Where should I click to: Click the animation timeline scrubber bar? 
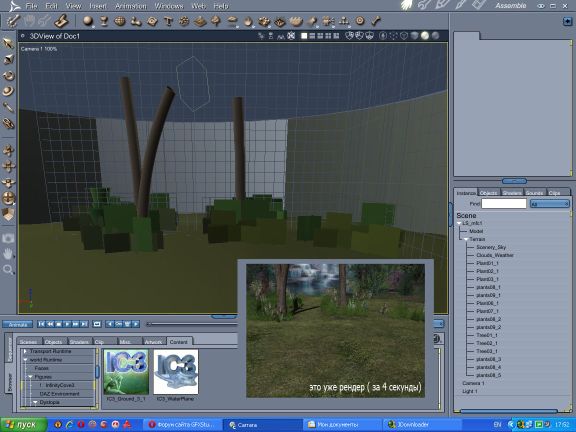[x=192, y=324]
